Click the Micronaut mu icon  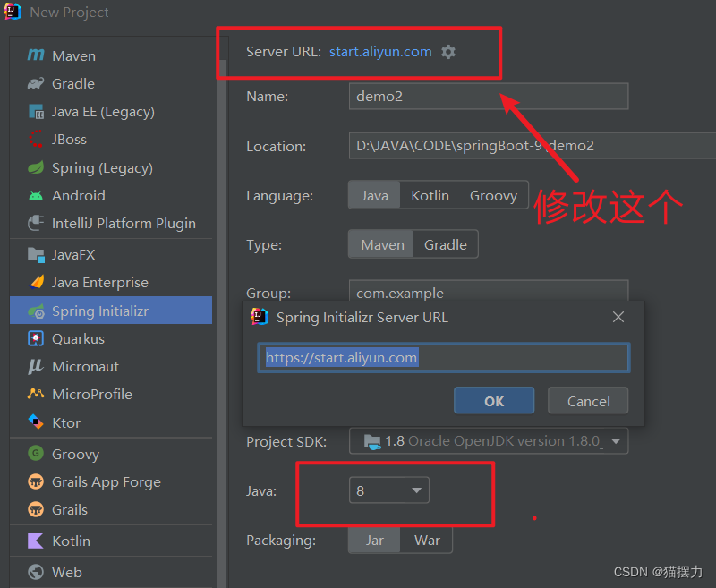pos(35,367)
